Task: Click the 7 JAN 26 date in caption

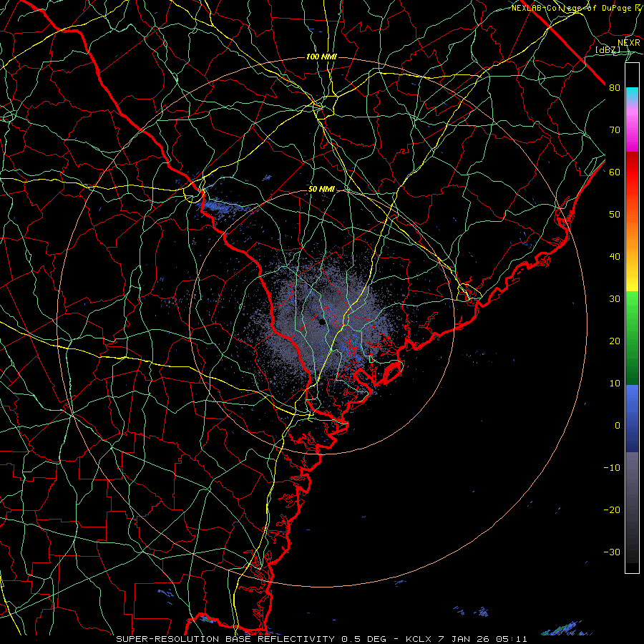Action: coord(463,639)
